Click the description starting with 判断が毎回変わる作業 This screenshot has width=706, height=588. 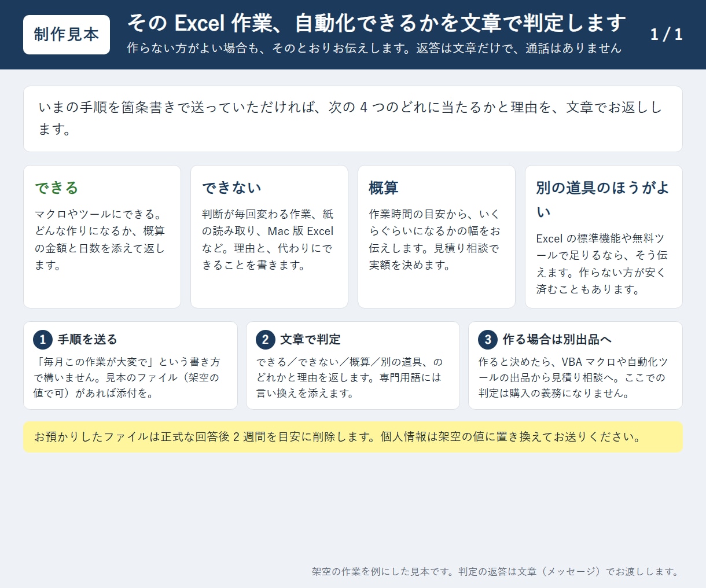tap(268, 240)
